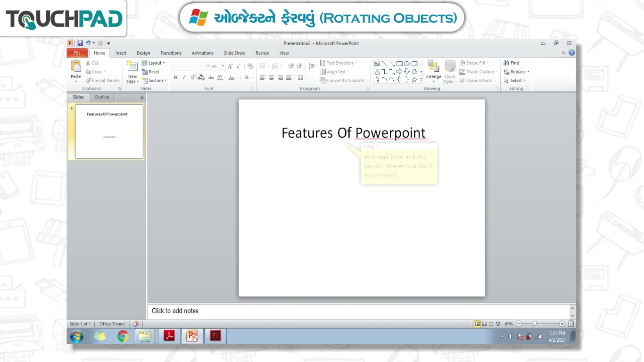
Task: Select the Isosceles Triangle shape
Action: [377, 72]
